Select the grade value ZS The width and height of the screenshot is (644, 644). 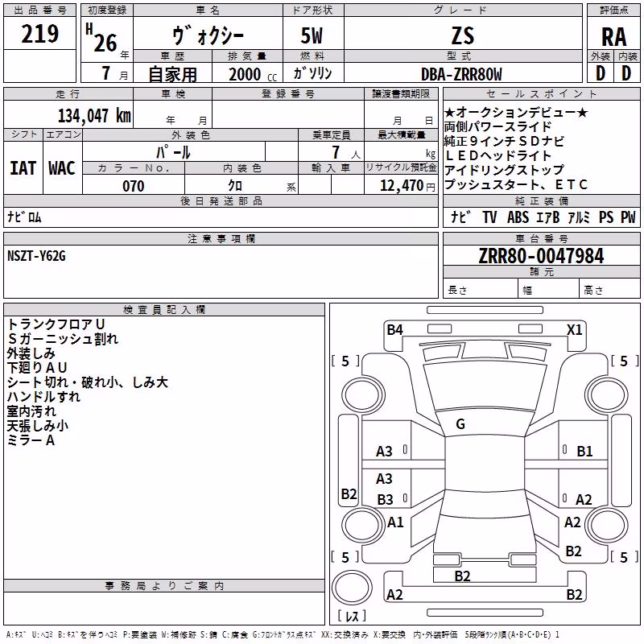[x=463, y=35]
